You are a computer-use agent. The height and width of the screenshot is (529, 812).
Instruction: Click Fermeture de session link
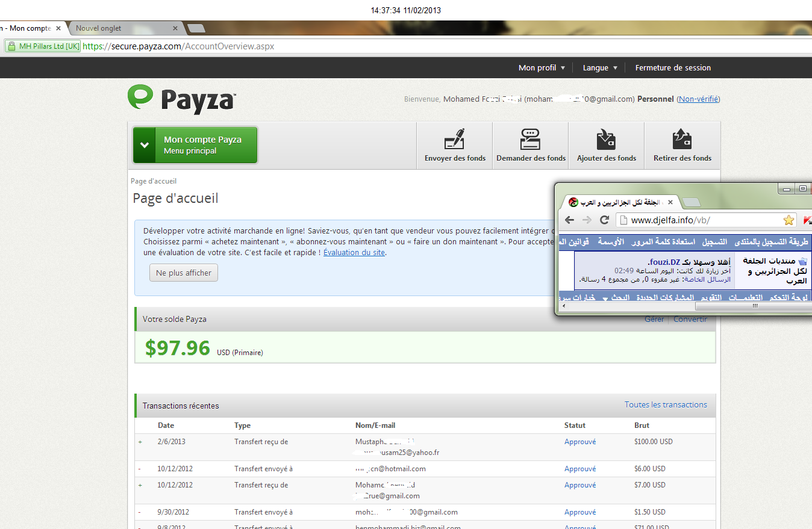(x=673, y=68)
